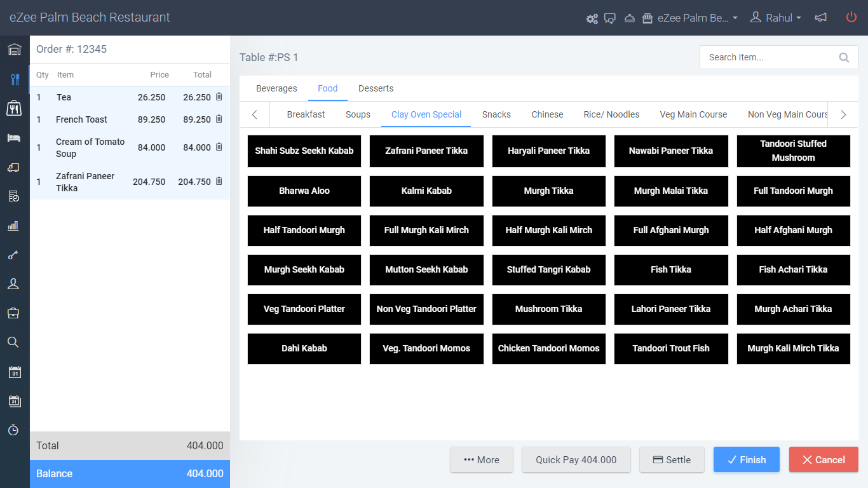868x488 pixels.
Task: Open the Soups category
Action: click(x=358, y=114)
